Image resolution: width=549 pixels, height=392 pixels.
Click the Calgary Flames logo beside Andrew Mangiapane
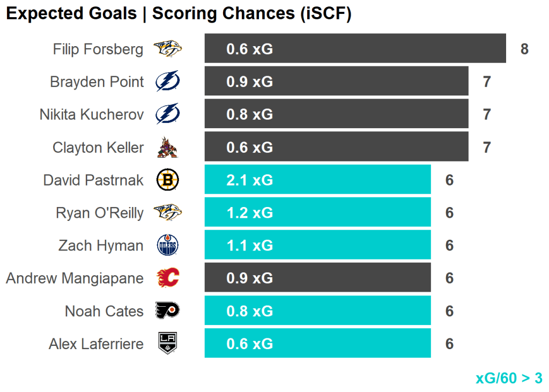[x=167, y=278]
